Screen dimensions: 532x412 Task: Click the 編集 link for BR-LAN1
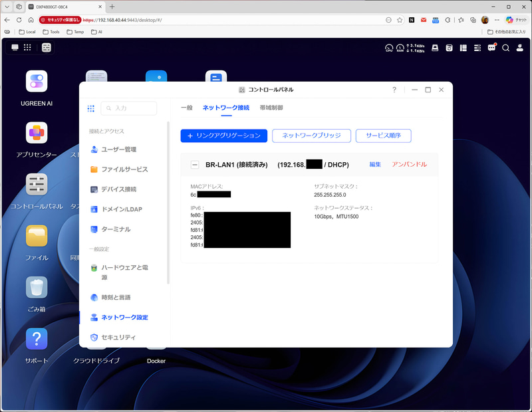click(x=375, y=164)
